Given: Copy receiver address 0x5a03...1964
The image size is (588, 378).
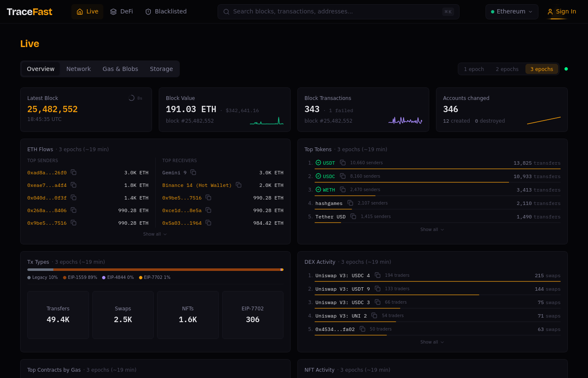Looking at the screenshot, I should pos(208,223).
